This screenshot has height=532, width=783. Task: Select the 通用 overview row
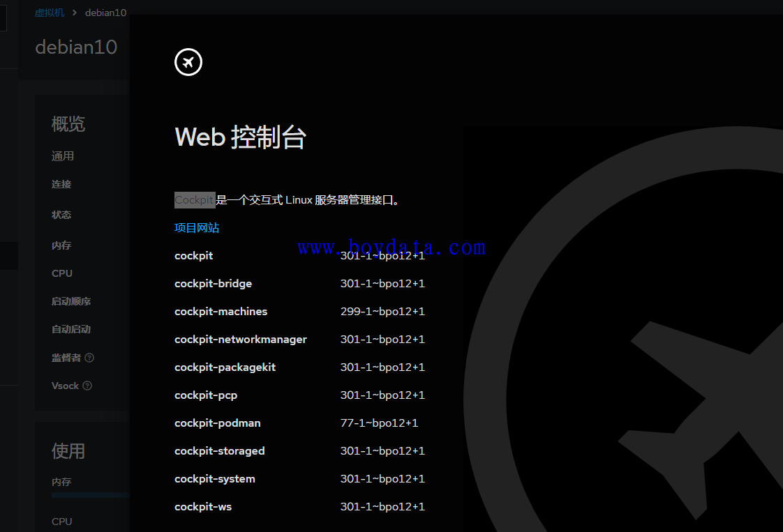tap(62, 156)
